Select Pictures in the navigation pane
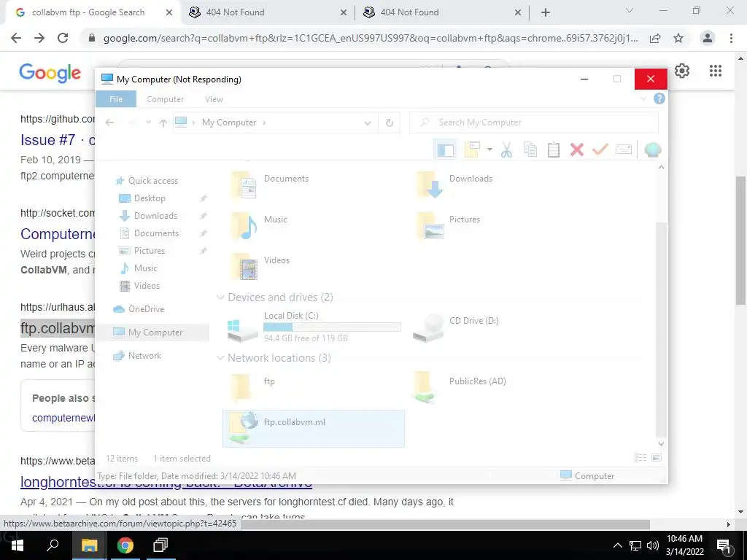This screenshot has width=747, height=560. [x=149, y=251]
